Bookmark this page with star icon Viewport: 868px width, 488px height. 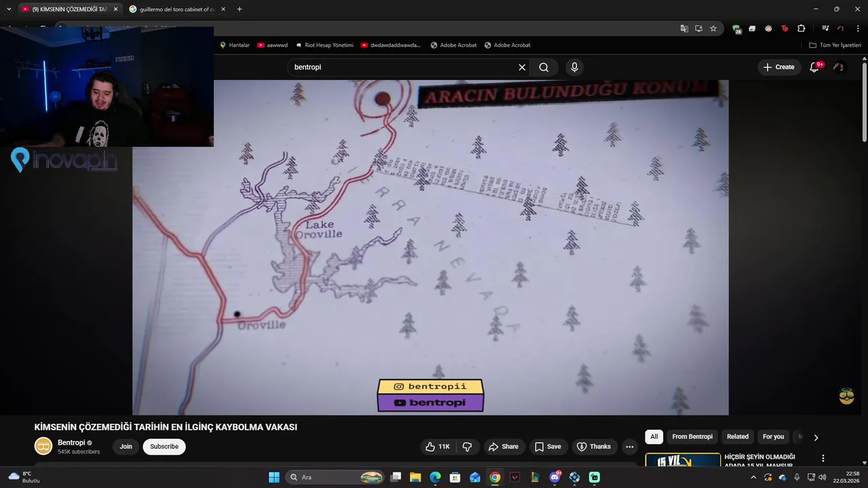(x=713, y=28)
